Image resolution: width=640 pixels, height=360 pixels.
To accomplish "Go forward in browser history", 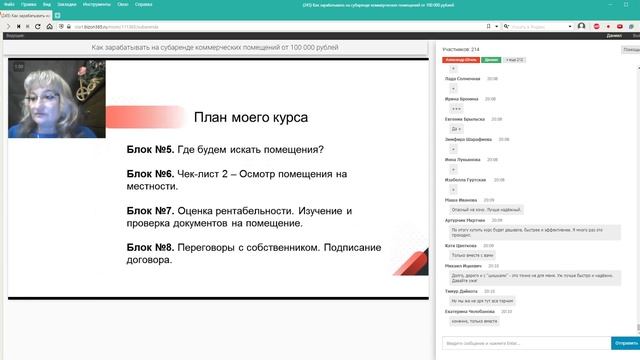I will coord(8,27).
